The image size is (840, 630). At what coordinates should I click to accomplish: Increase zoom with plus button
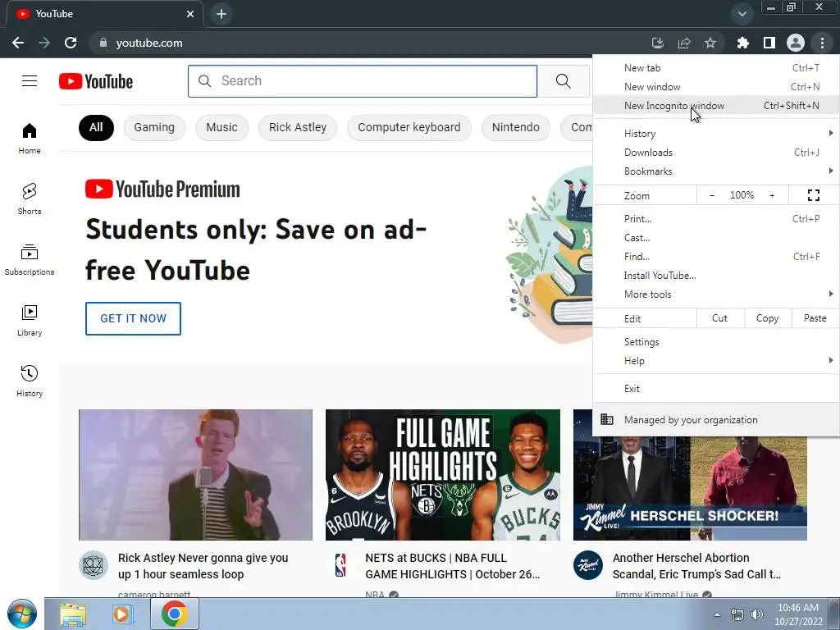(772, 195)
